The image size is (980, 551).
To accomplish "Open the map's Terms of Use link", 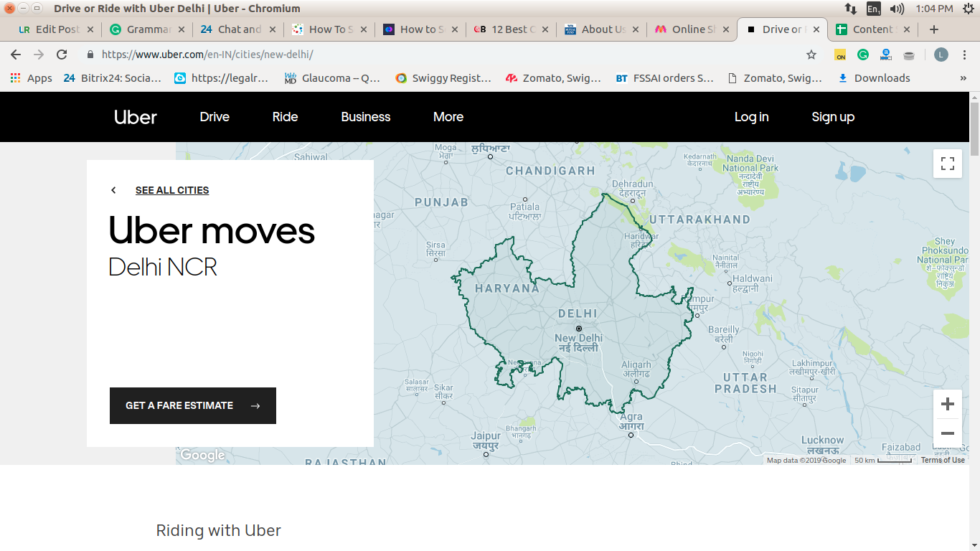I will coord(943,461).
